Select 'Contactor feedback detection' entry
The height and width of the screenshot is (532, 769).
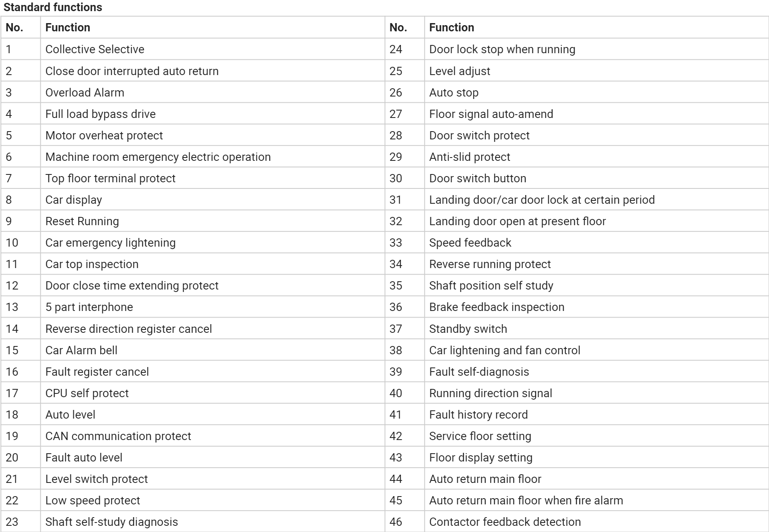pyautogui.click(x=505, y=522)
